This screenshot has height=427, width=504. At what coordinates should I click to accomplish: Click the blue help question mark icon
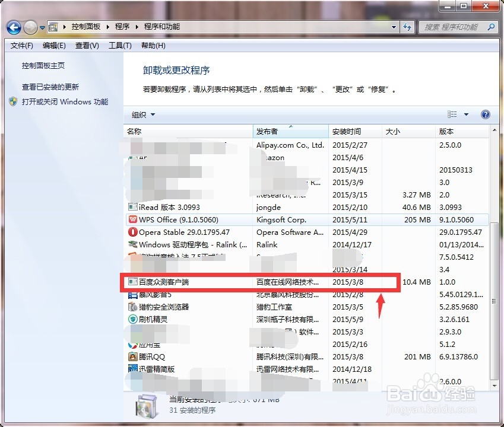tap(486, 114)
